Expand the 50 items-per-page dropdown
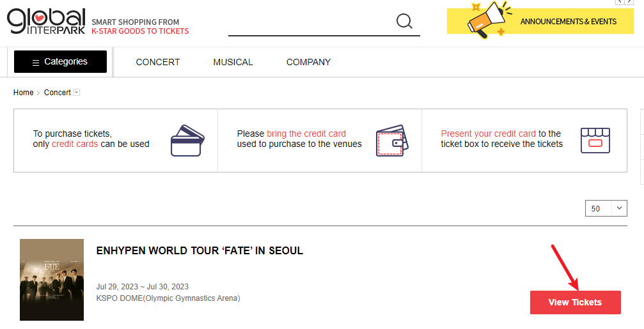Screen dimensions: 644x329 tap(606, 208)
